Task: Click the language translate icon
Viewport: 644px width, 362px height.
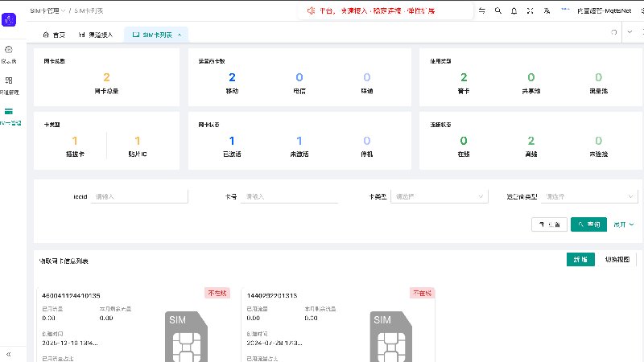Action: 547,10
